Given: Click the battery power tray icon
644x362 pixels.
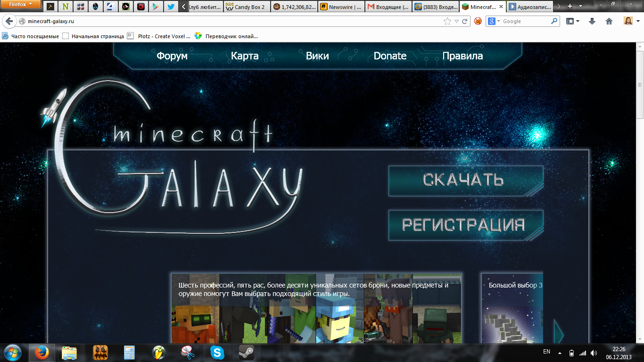Looking at the screenshot, I should pyautogui.click(x=571, y=353).
